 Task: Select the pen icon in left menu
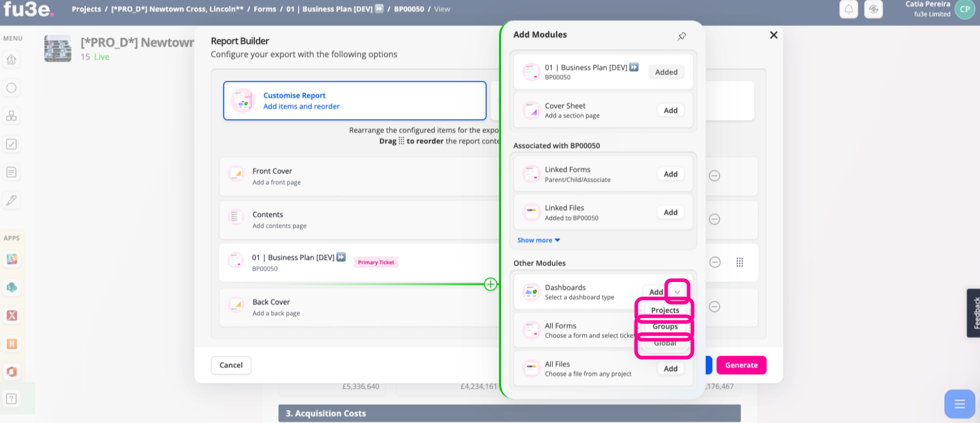pos(11,200)
